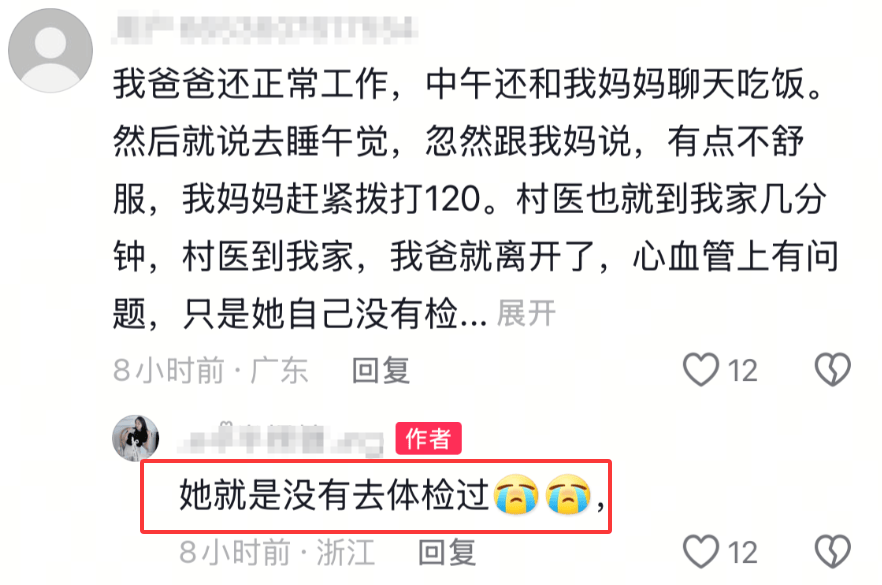882x585 pixels.
Task: Click like count 12 on top comment
Action: (x=742, y=371)
